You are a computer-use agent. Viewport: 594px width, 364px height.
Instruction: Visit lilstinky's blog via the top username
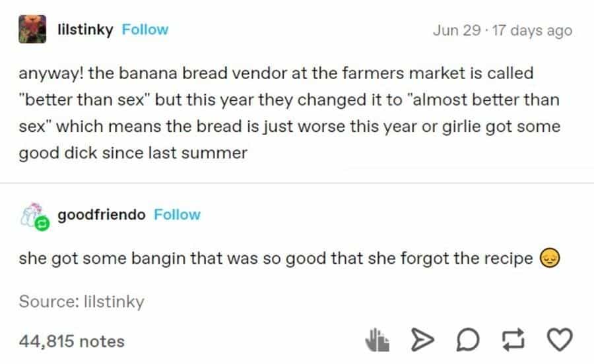[x=86, y=30]
